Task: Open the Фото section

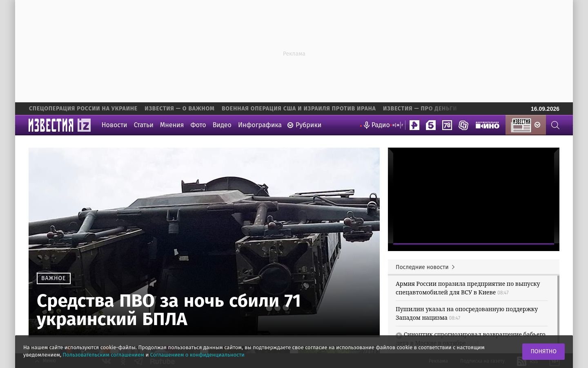Action: pos(198,125)
